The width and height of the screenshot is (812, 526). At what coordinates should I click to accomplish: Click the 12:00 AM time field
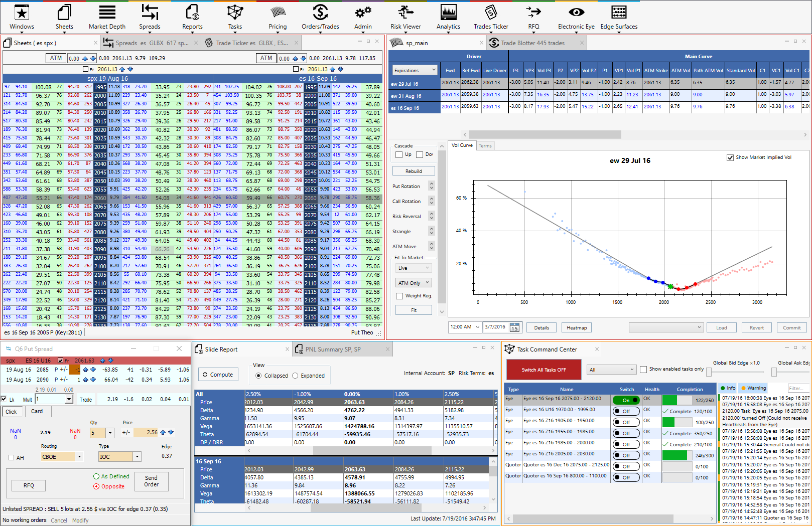click(x=464, y=327)
